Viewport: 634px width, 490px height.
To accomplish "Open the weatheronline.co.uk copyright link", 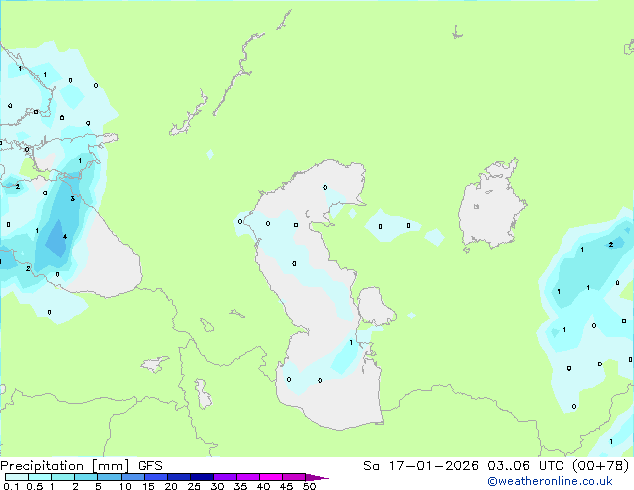I will pos(550,481).
